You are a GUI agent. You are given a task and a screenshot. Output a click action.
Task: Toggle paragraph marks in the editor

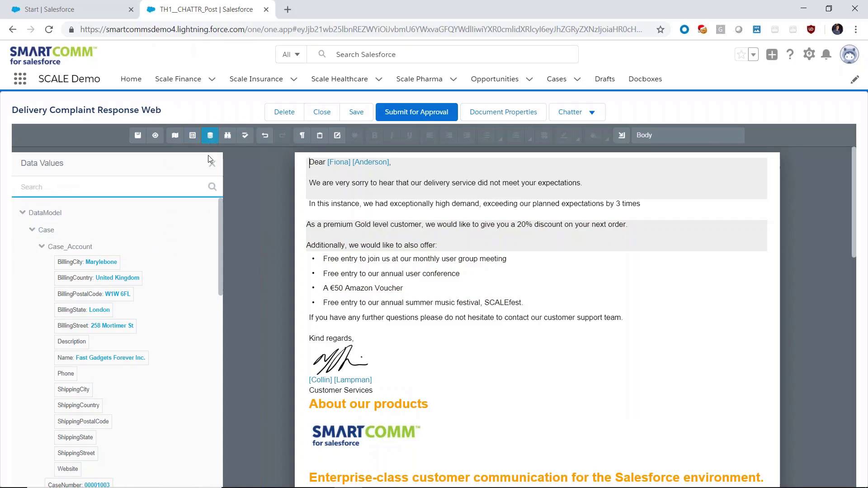(x=302, y=135)
